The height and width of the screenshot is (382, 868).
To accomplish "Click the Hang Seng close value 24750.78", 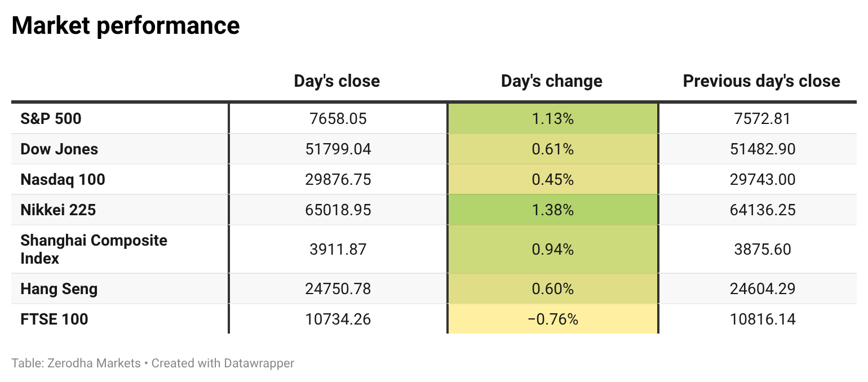I will 338,288.
